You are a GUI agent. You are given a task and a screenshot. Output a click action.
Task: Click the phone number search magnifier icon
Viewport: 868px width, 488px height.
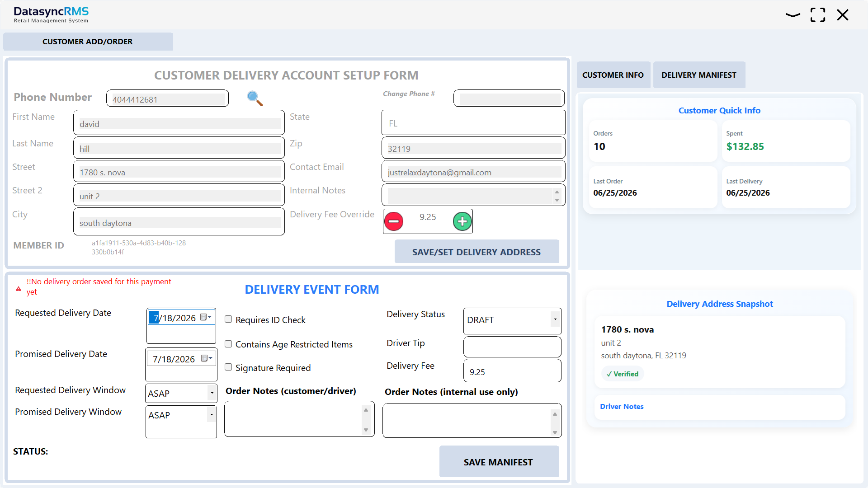255,98
